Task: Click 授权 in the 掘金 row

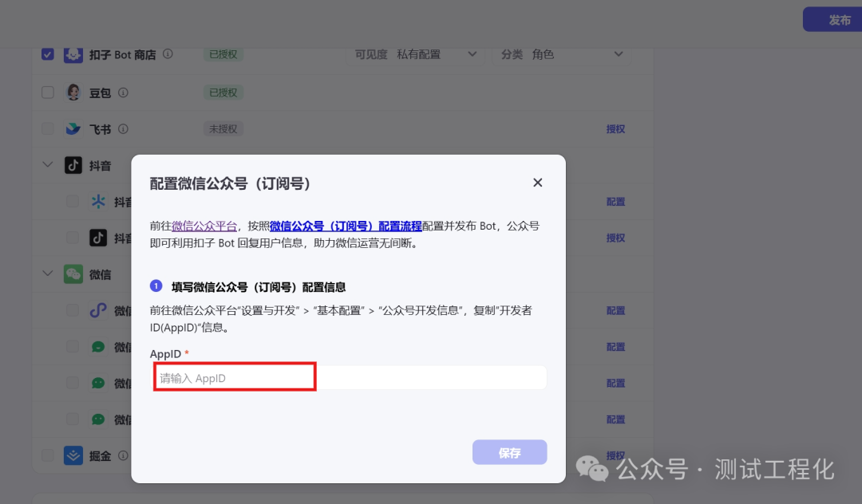Action: 615,455
